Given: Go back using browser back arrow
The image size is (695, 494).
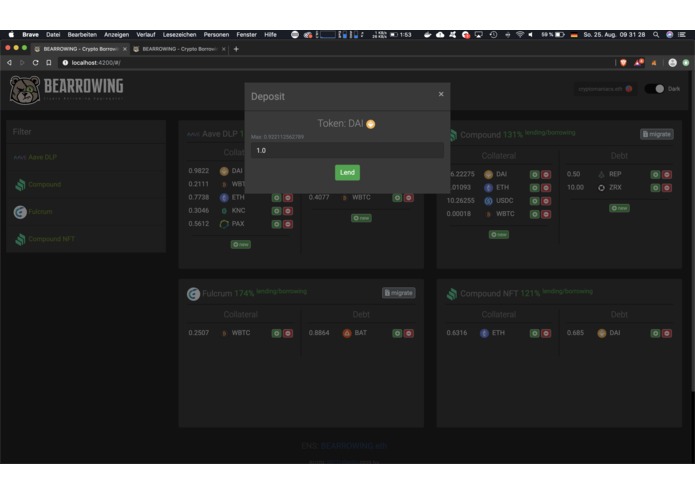Looking at the screenshot, I should pyautogui.click(x=9, y=63).
